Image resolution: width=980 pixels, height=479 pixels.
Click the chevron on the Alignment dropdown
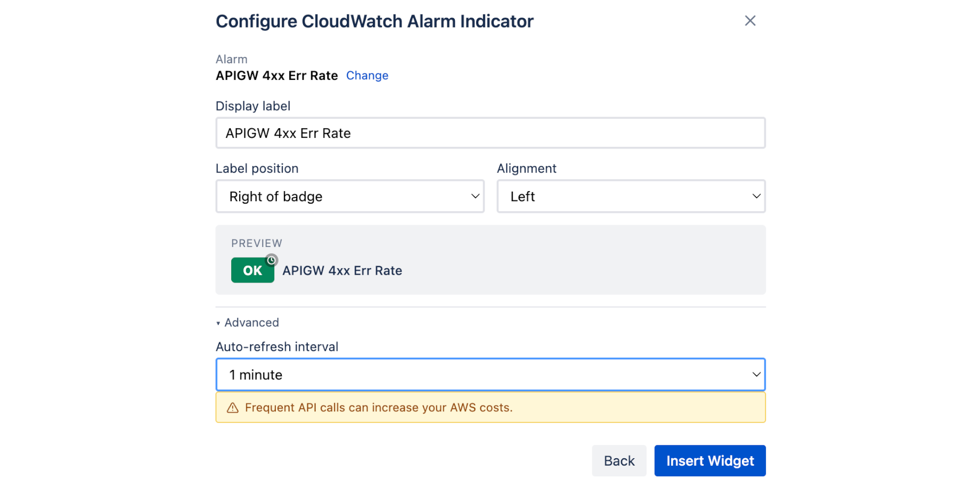tap(756, 196)
